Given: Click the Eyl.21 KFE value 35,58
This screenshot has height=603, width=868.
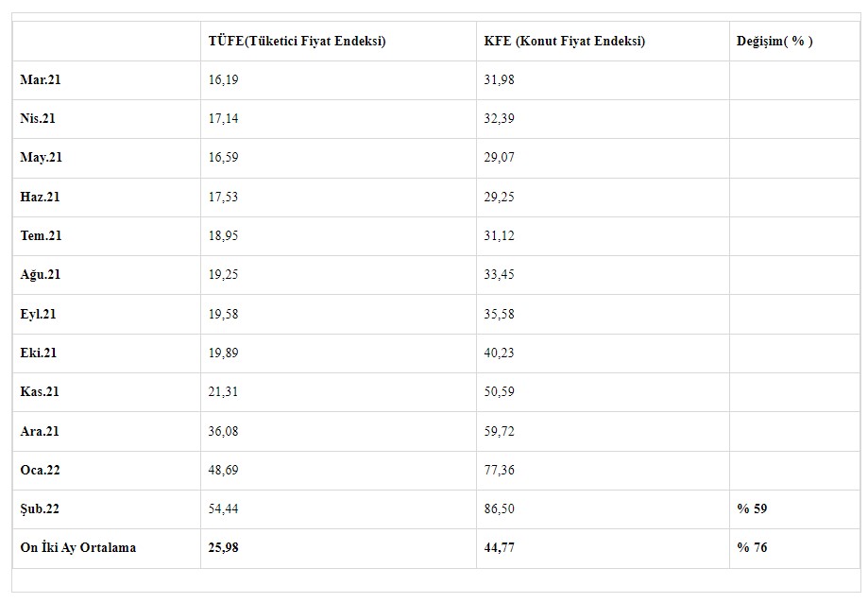Looking at the screenshot, I should pyautogui.click(x=499, y=314).
